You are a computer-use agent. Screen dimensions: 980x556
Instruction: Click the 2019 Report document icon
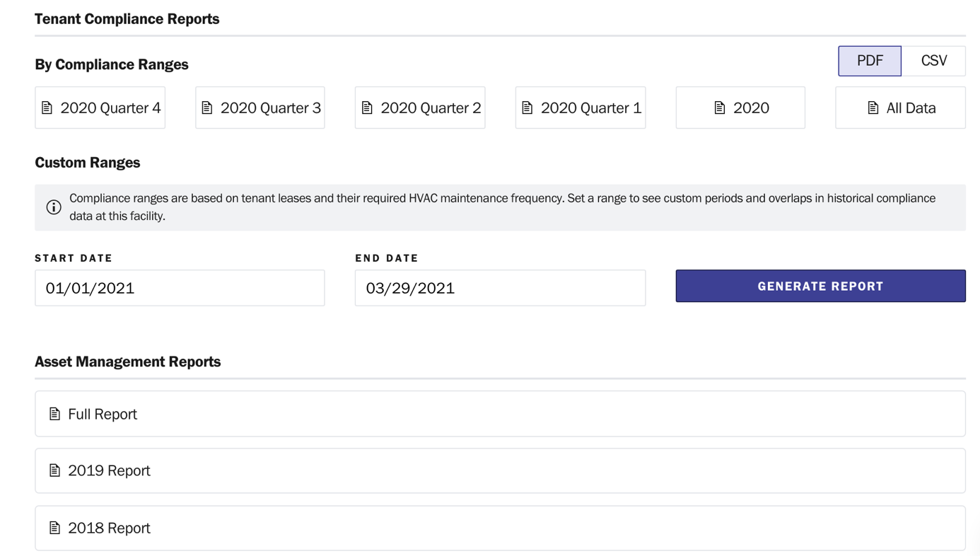pyautogui.click(x=54, y=470)
